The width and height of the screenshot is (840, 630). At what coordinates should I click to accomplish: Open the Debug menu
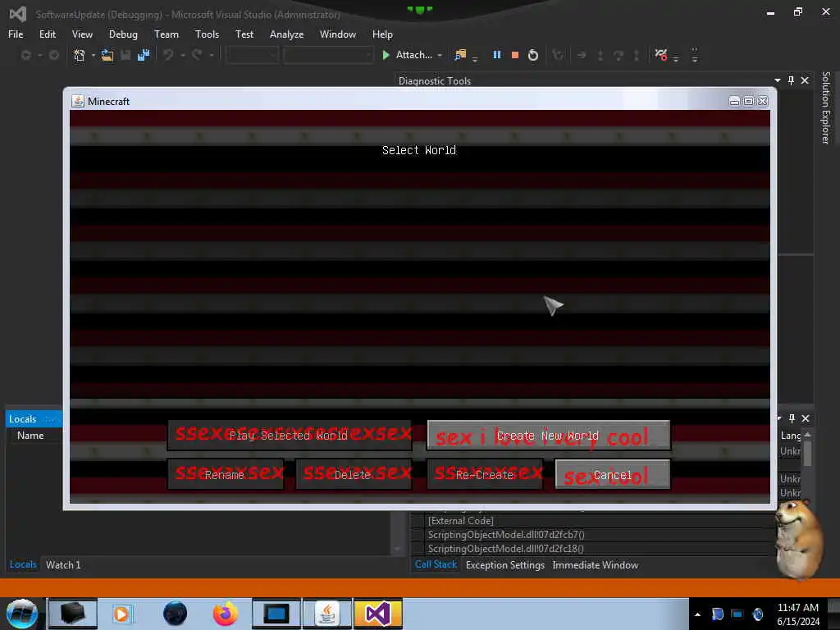pyautogui.click(x=123, y=34)
